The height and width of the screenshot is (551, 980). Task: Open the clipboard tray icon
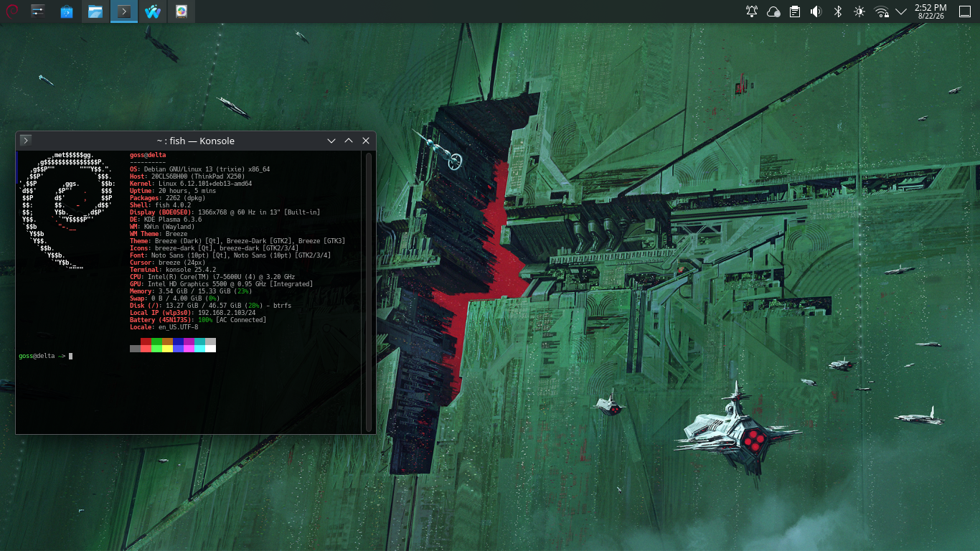(x=795, y=11)
